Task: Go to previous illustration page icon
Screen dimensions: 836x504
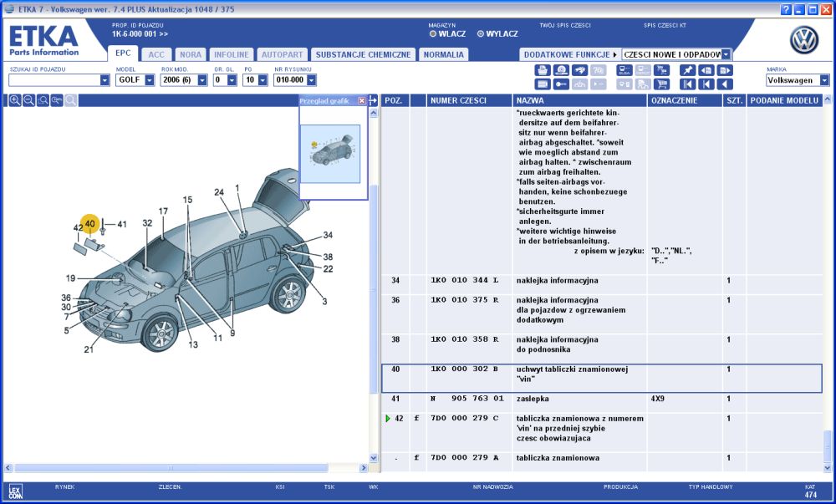Action: click(706, 70)
